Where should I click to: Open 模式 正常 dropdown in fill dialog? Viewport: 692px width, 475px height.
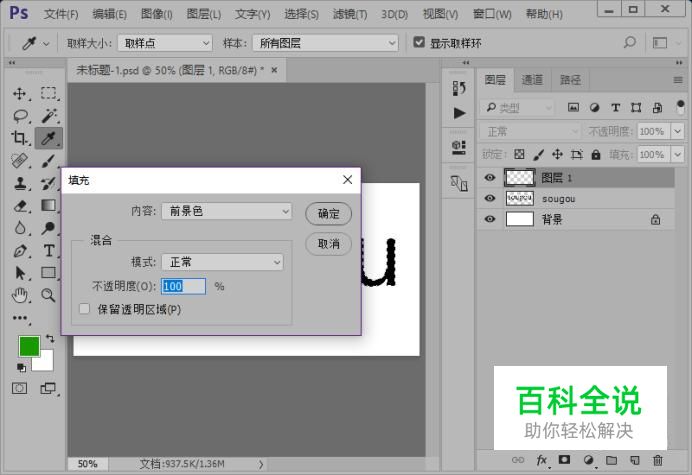pos(222,262)
